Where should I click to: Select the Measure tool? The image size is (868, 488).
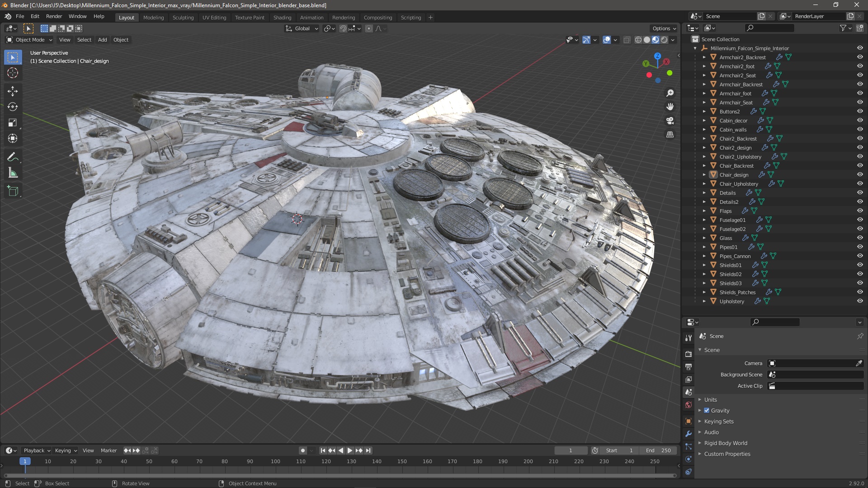[13, 173]
